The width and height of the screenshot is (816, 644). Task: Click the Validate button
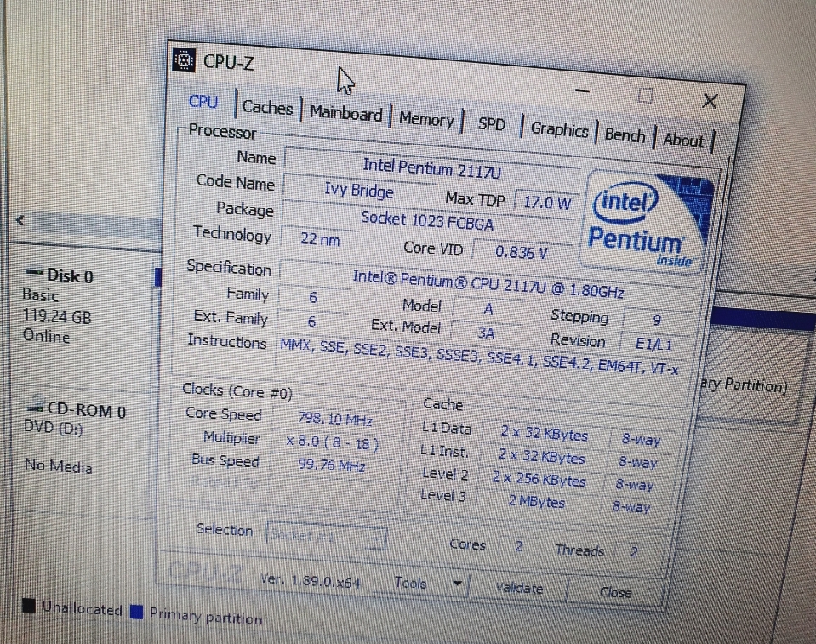click(520, 588)
